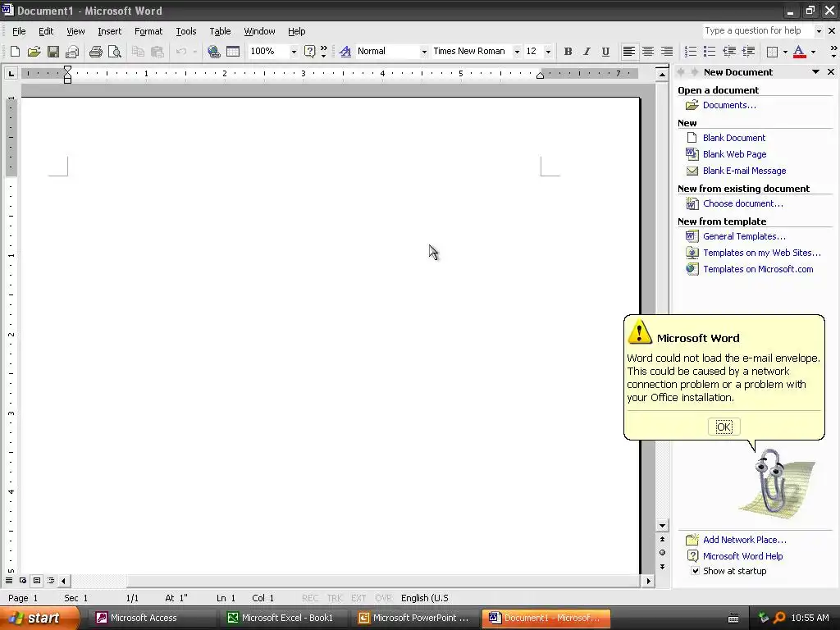Open Print Preview from toolbar
This screenshot has width=840, height=630.
click(x=114, y=52)
